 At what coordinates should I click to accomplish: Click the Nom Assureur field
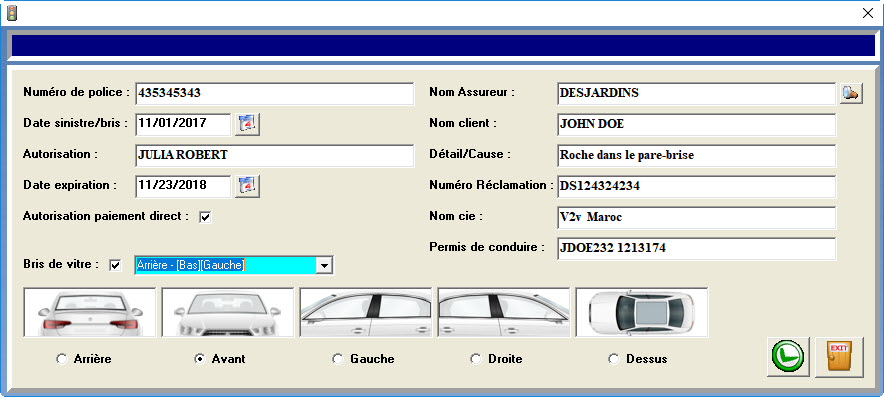click(696, 94)
